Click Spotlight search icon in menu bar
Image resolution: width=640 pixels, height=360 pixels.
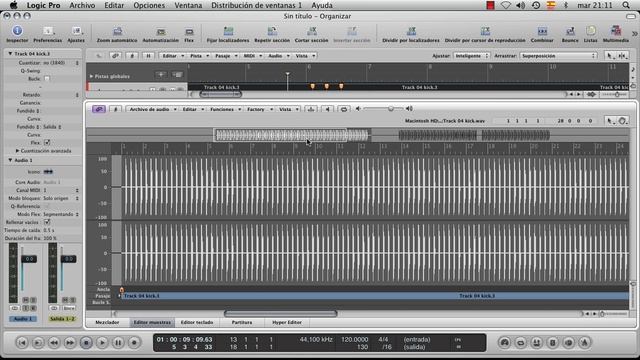coord(626,5)
